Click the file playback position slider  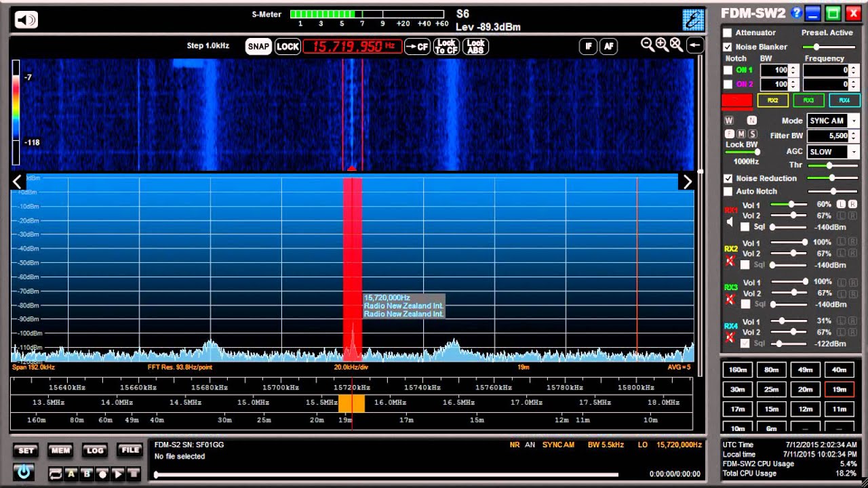[387, 474]
